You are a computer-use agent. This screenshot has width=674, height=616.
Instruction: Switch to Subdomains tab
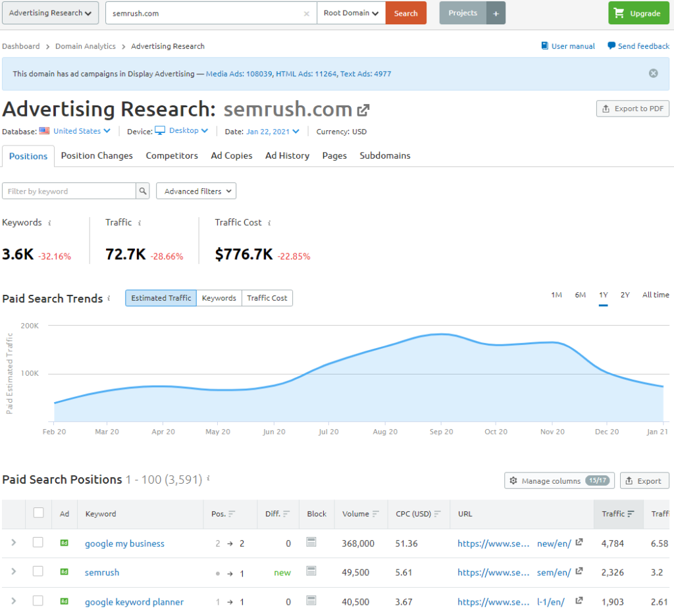pyautogui.click(x=385, y=155)
